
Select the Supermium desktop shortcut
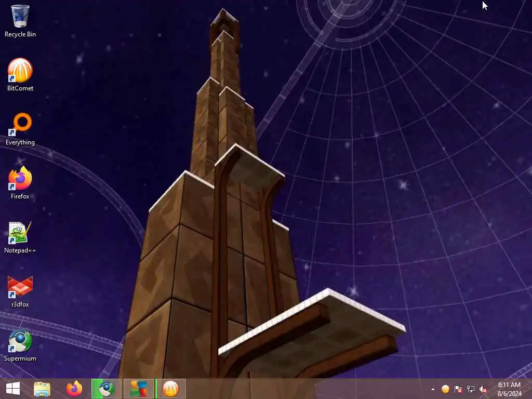pyautogui.click(x=20, y=345)
